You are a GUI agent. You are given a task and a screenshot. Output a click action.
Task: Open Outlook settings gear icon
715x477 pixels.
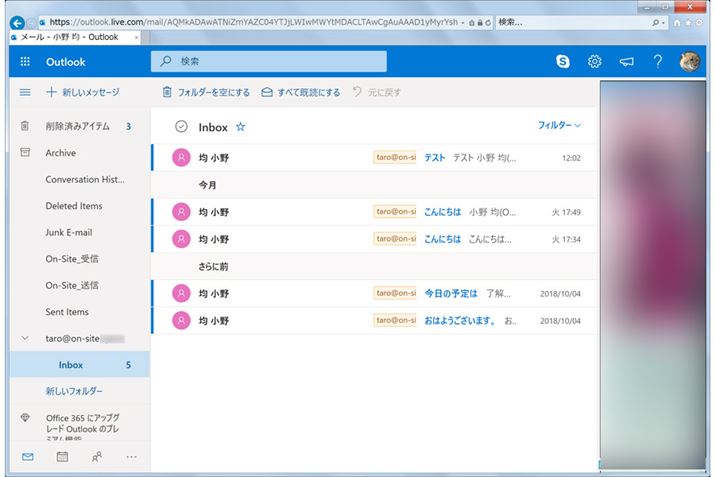[594, 62]
